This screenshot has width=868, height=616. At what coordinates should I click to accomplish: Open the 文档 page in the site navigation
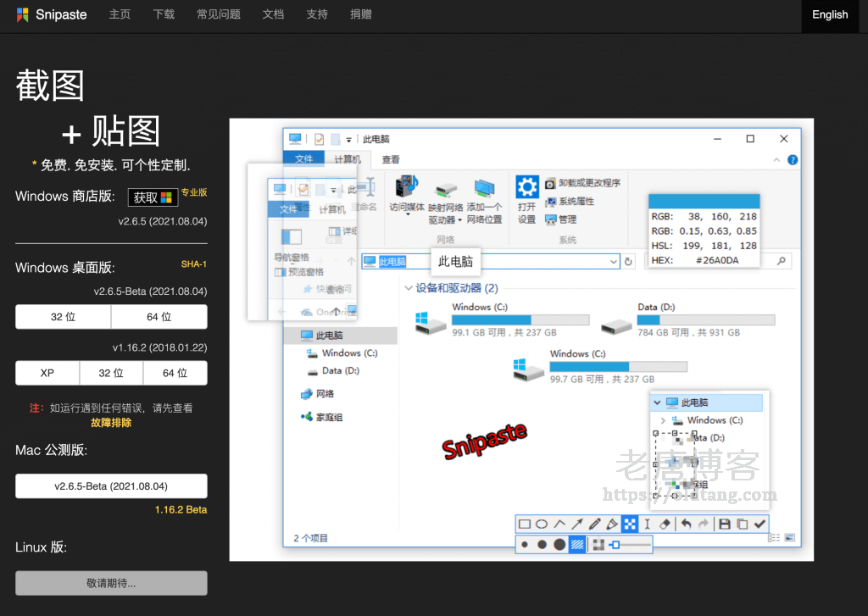[x=273, y=14]
